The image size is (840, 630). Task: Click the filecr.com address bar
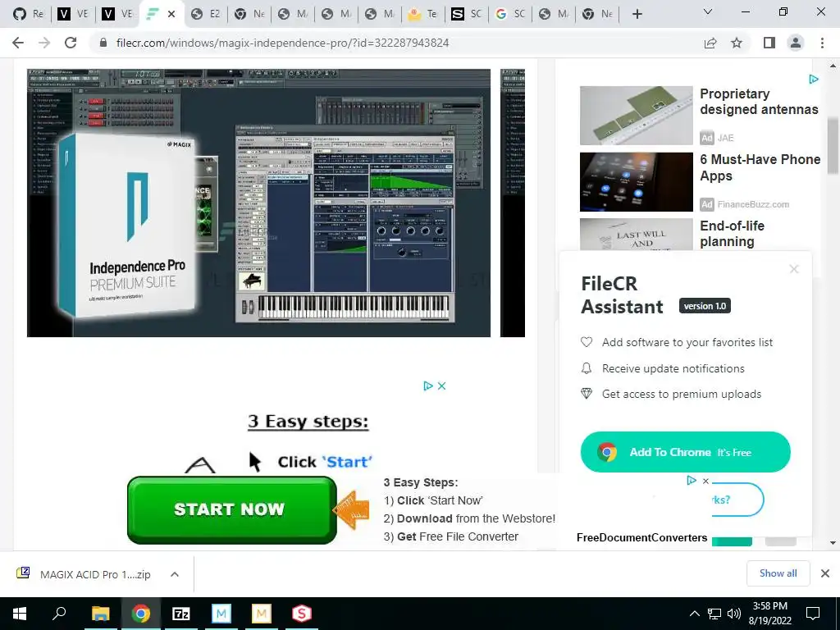coord(282,43)
